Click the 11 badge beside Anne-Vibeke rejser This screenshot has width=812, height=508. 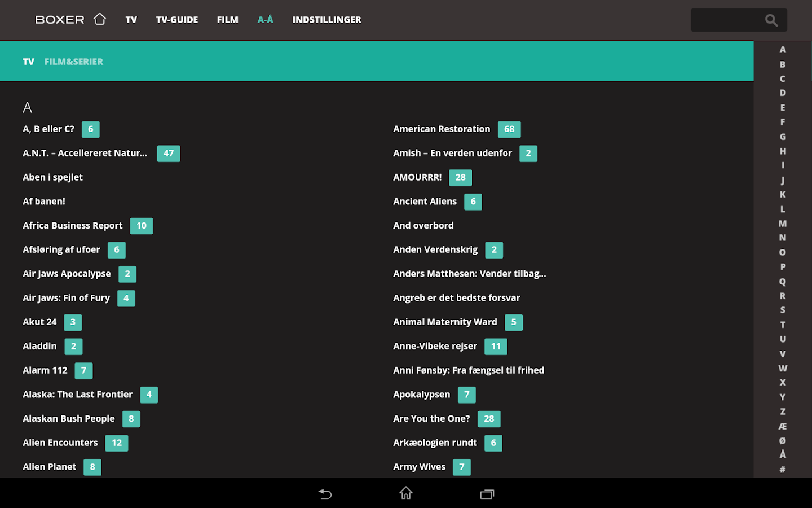click(496, 347)
